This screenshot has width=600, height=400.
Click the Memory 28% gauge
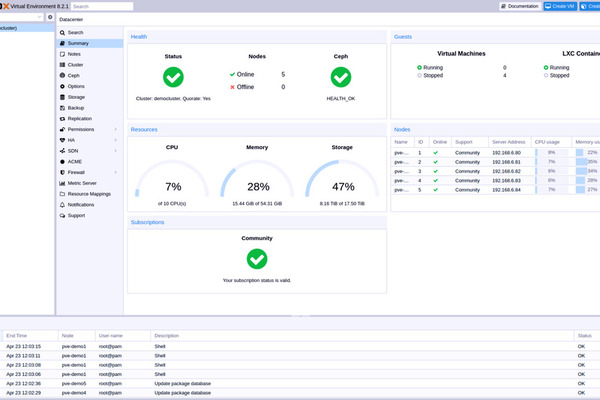[257, 179]
